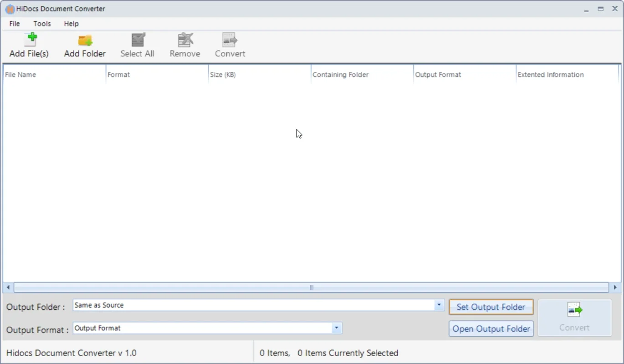The image size is (624, 364).
Task: Open the Help menu
Action: 71,24
